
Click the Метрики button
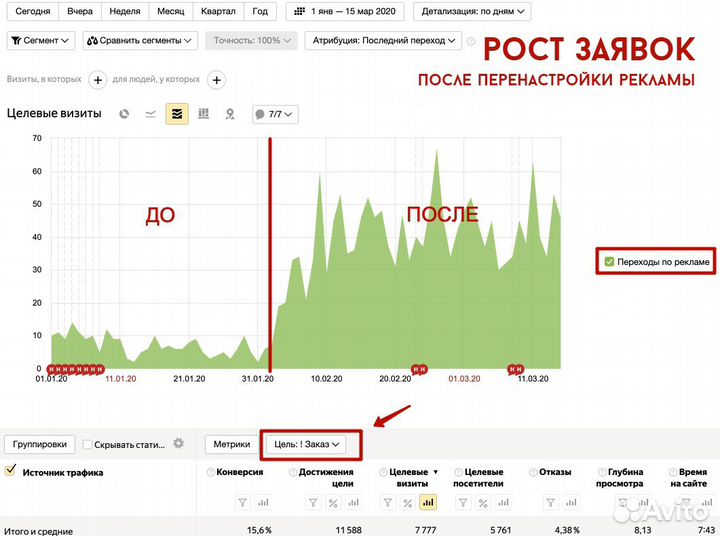[231, 444]
